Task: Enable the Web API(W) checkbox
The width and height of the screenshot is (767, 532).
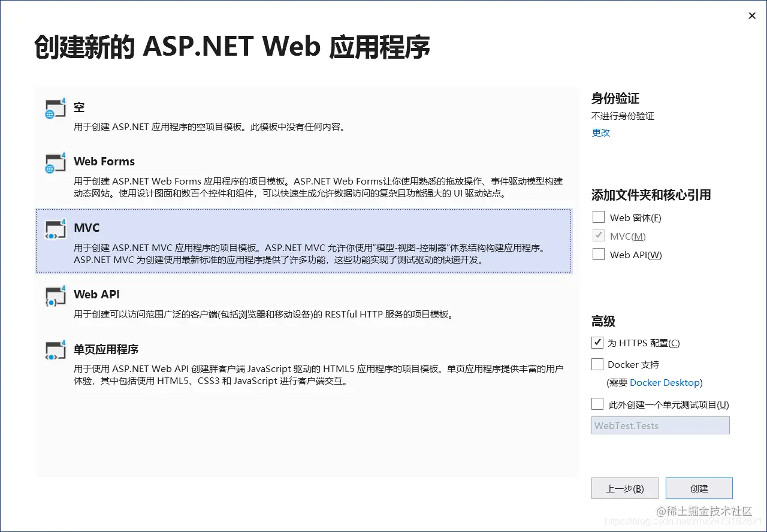Action: pyautogui.click(x=598, y=254)
